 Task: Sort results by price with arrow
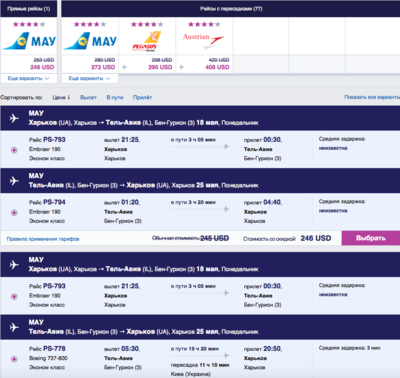point(61,97)
